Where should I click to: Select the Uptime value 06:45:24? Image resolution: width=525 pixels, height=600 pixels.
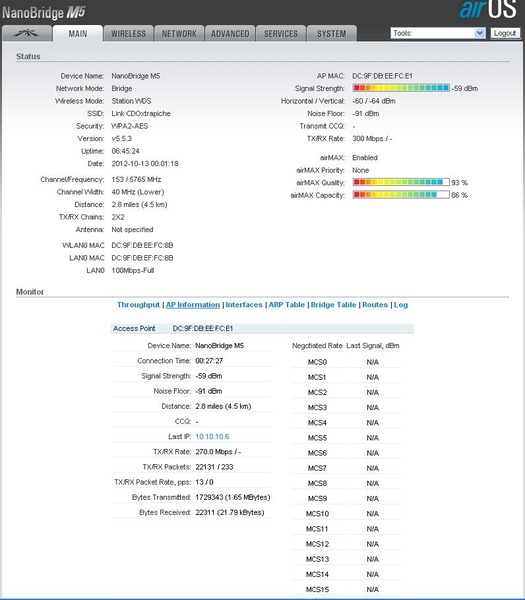(x=126, y=151)
